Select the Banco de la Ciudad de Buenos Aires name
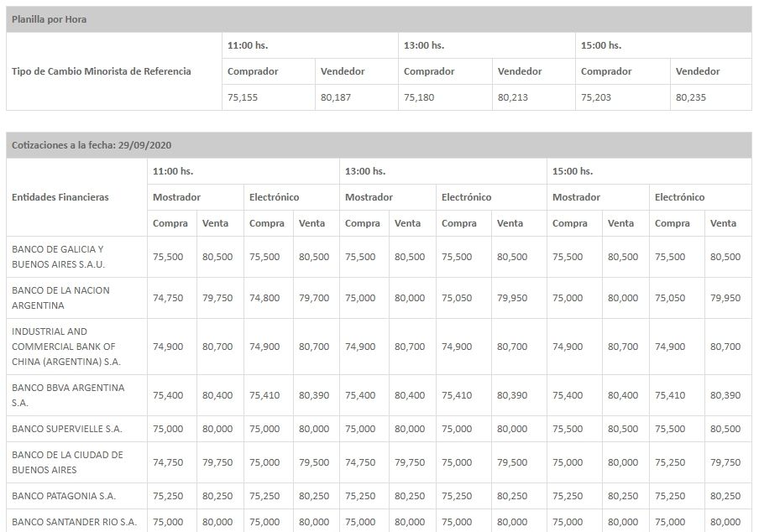This screenshot has width=759, height=532. 67,462
